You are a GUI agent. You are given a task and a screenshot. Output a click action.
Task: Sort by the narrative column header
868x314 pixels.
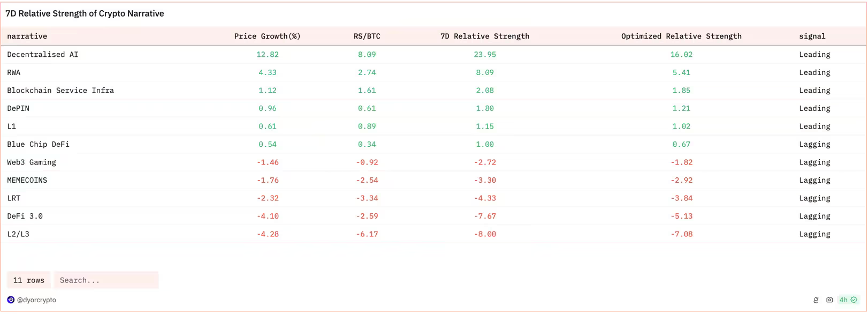click(27, 36)
